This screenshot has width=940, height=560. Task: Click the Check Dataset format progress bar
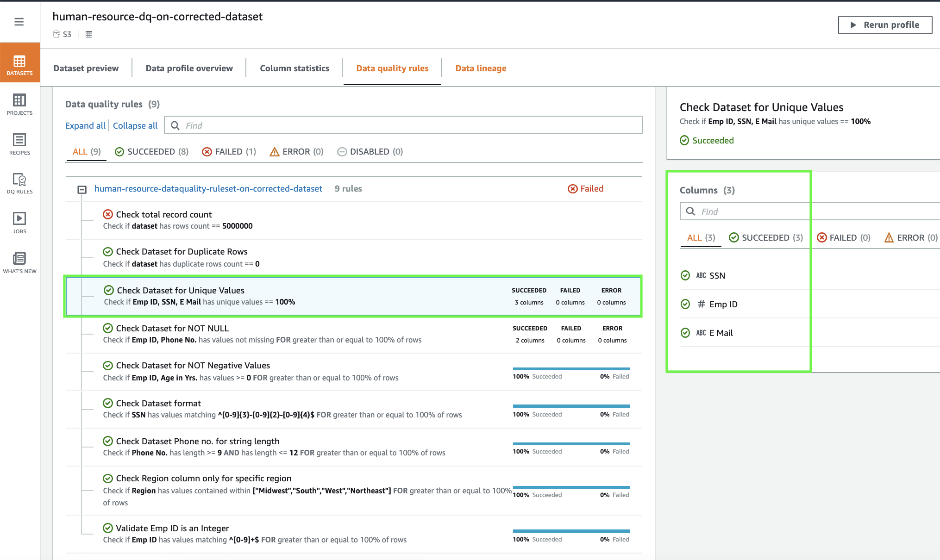tap(571, 406)
